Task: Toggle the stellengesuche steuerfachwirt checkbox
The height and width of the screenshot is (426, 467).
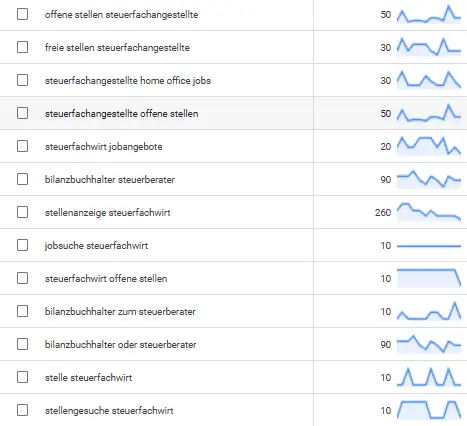Action: [x=22, y=410]
